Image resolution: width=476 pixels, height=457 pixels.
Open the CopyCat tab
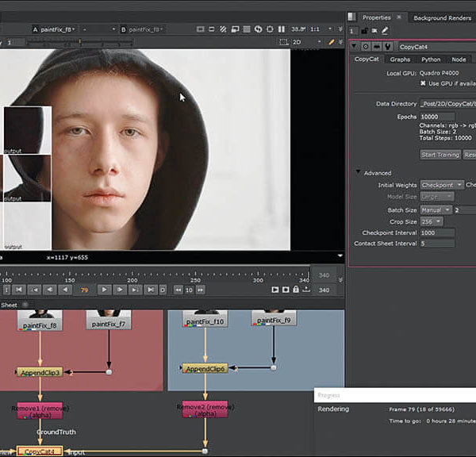pos(367,59)
